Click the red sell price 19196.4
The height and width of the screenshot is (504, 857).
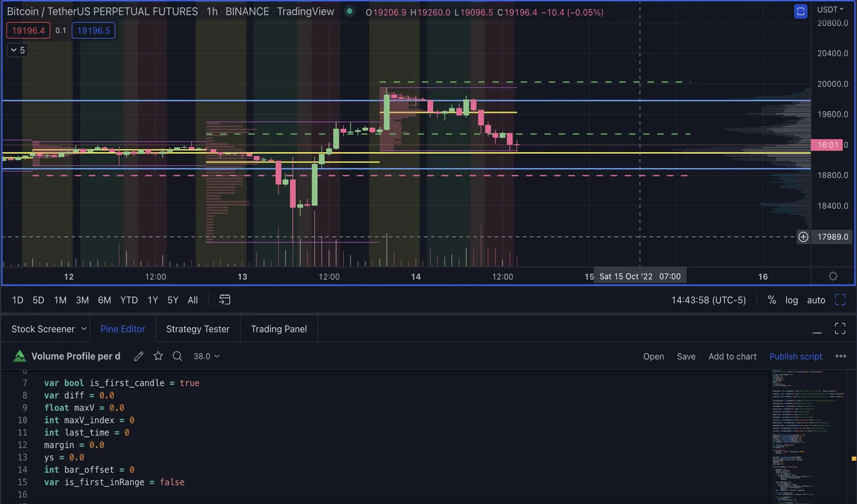(x=28, y=31)
